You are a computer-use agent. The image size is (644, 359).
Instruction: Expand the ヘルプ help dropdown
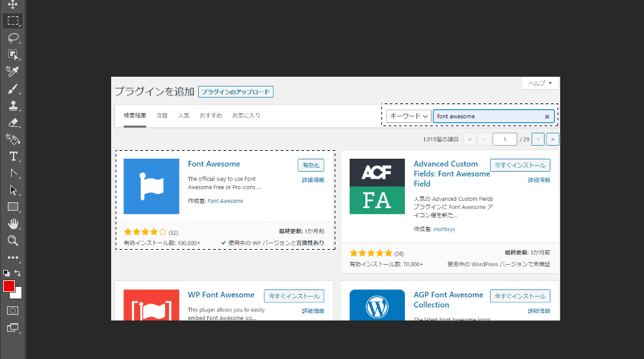pos(540,83)
